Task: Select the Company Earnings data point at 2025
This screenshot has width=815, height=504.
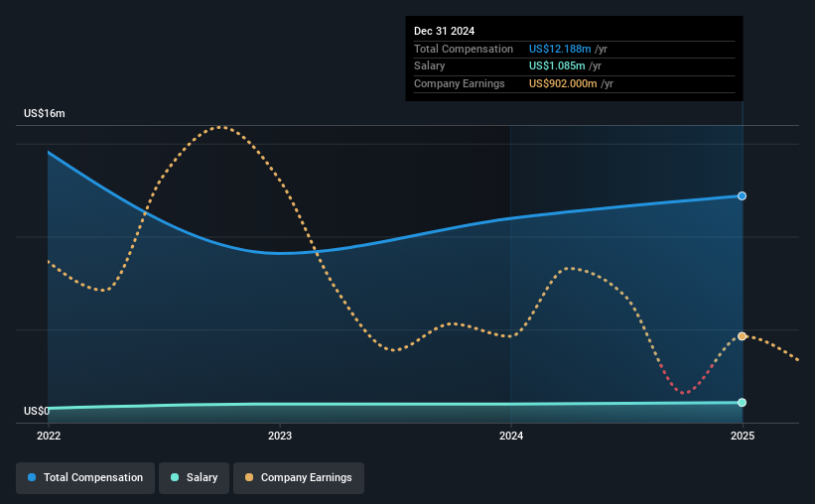Action: tap(743, 336)
